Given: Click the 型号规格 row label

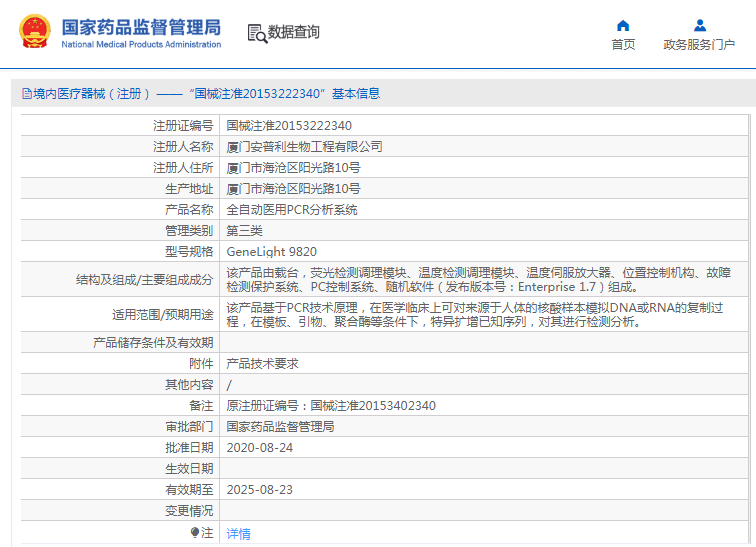Looking at the screenshot, I should click(189, 252).
